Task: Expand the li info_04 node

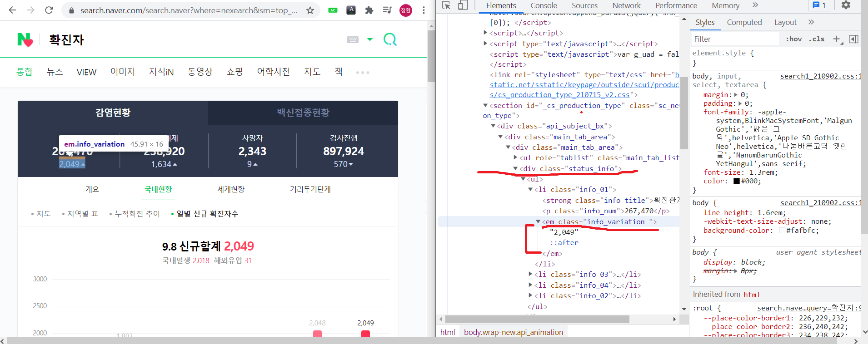Action: 530,285
